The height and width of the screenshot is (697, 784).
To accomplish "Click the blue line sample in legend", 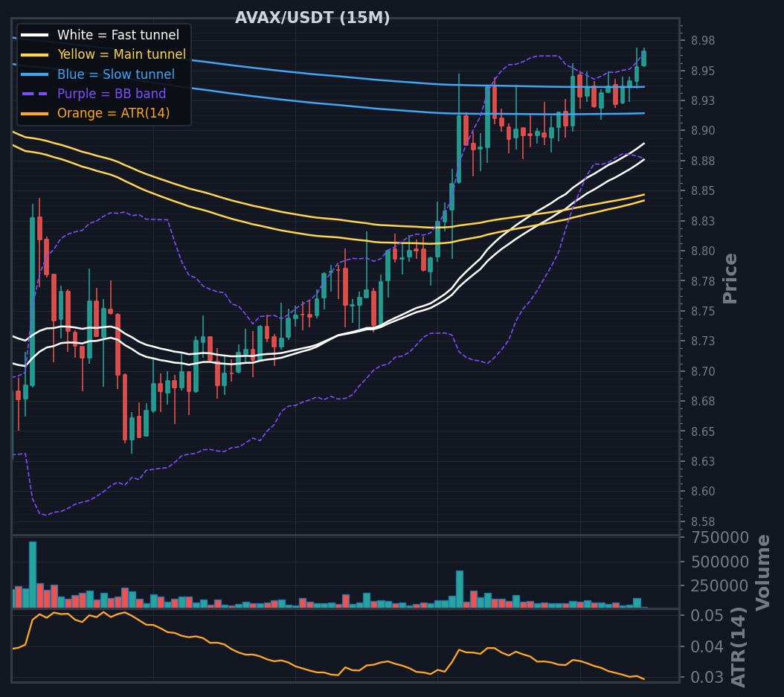I will (34, 74).
